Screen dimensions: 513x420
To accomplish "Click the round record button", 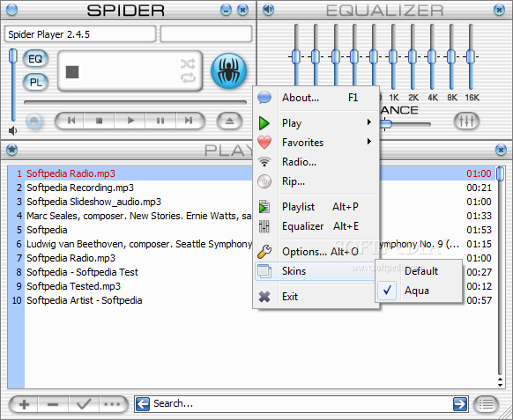I will [x=33, y=122].
